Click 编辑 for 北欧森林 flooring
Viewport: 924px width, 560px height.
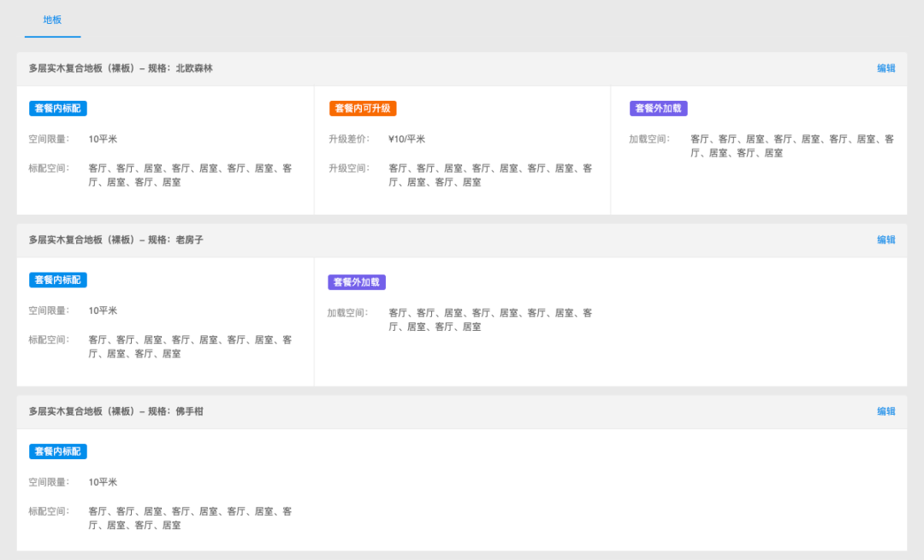click(x=885, y=68)
